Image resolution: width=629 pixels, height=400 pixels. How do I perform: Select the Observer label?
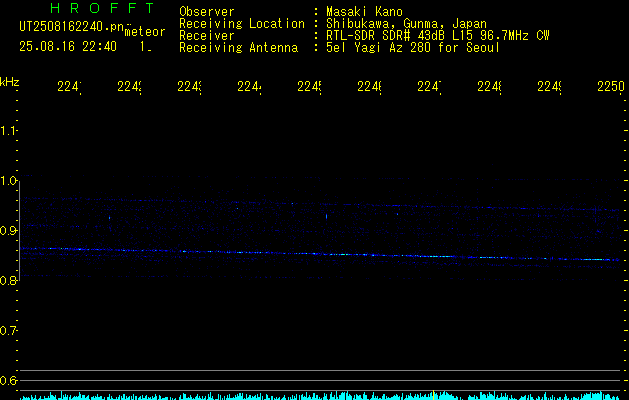[x=207, y=12]
